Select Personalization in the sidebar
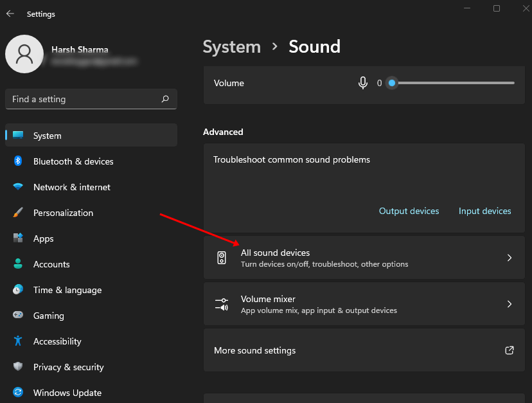 pyautogui.click(x=63, y=213)
